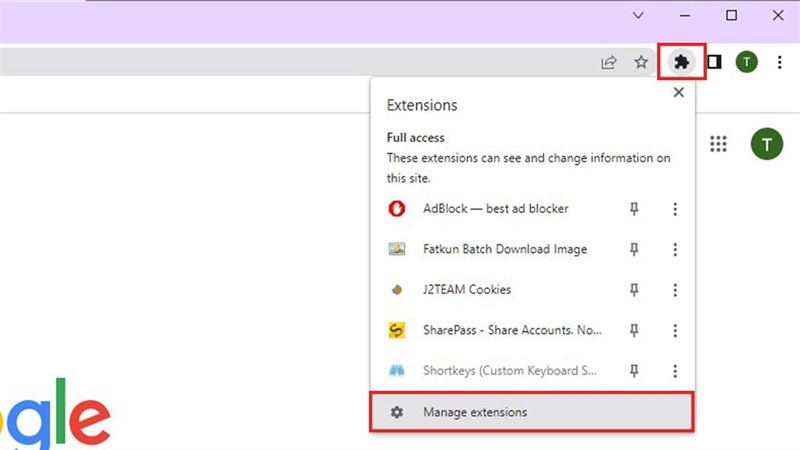Open the Google apps grid

click(718, 144)
